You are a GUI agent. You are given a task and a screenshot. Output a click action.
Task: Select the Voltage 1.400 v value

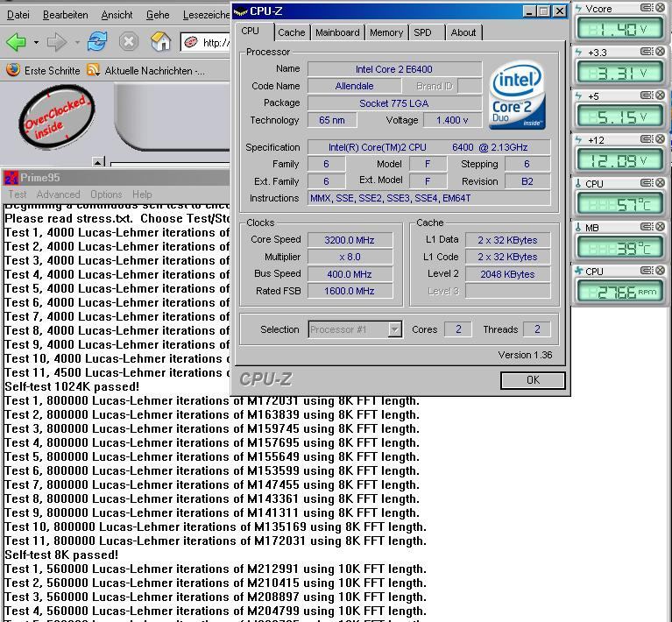click(452, 120)
